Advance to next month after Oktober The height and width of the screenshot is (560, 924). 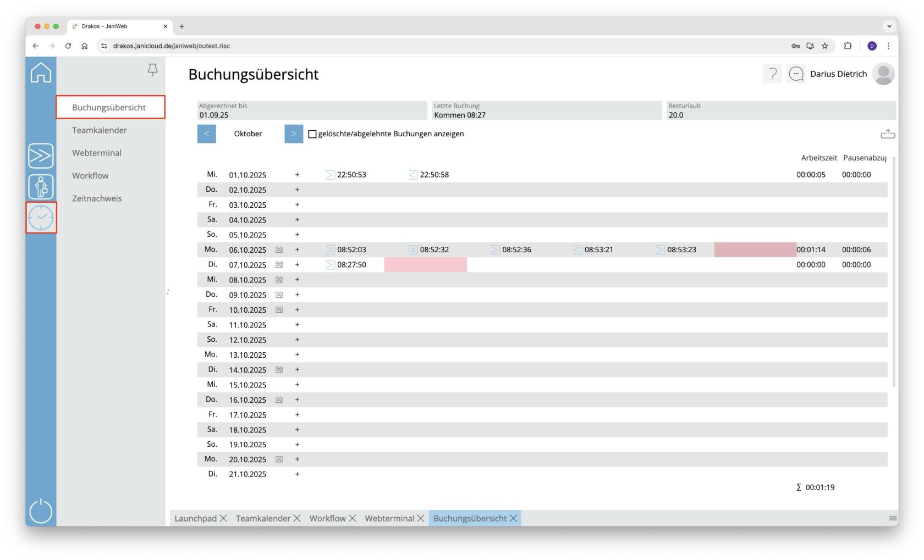(294, 134)
